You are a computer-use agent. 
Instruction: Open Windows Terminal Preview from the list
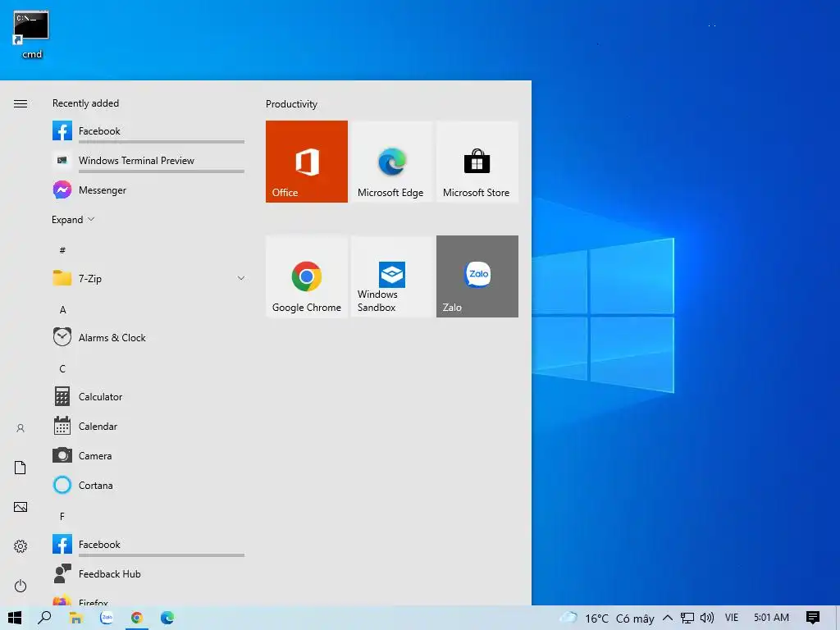click(x=148, y=160)
